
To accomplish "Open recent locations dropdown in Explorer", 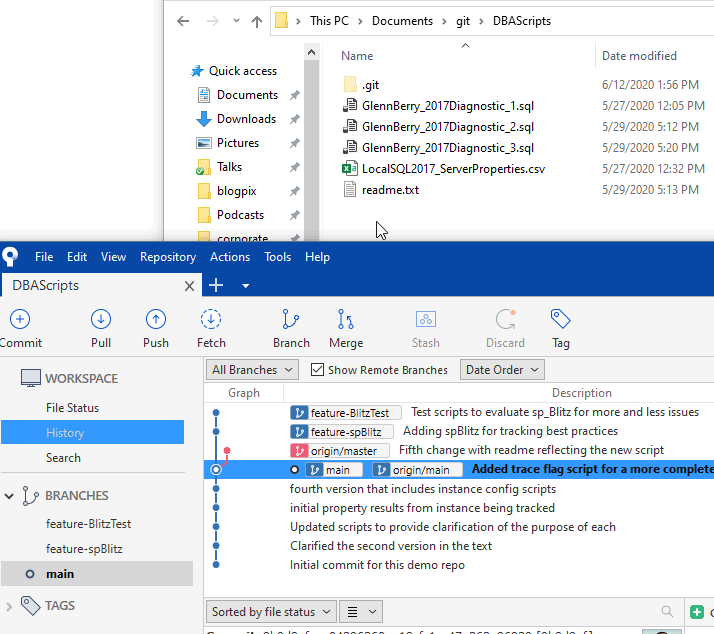I will pyautogui.click(x=236, y=20).
